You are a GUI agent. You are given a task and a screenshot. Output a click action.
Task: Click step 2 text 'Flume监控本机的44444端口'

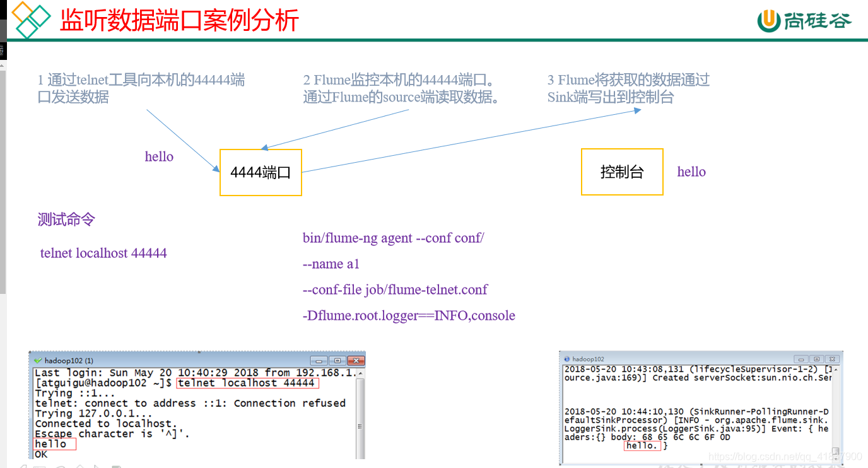402,88
